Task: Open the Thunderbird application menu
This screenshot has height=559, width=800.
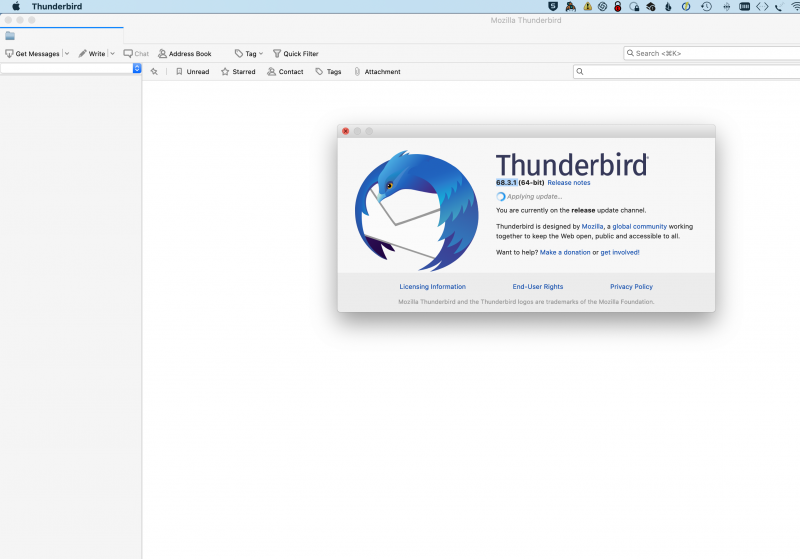Action: coord(57,7)
